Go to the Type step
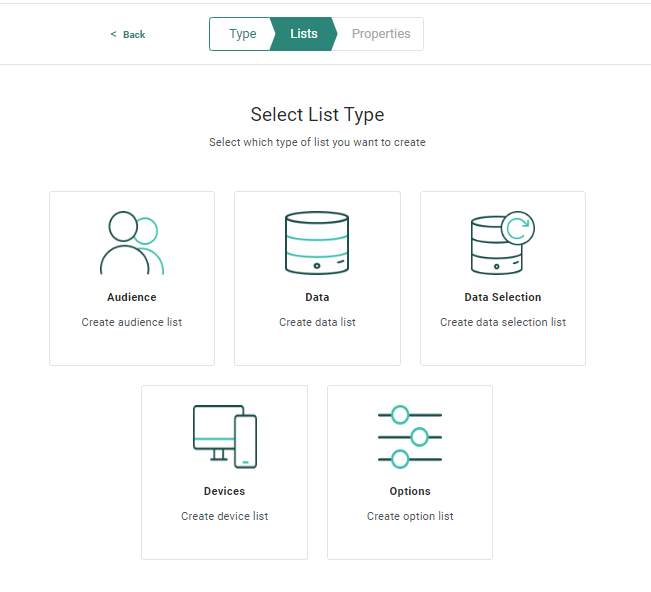651x592 pixels. tap(242, 34)
